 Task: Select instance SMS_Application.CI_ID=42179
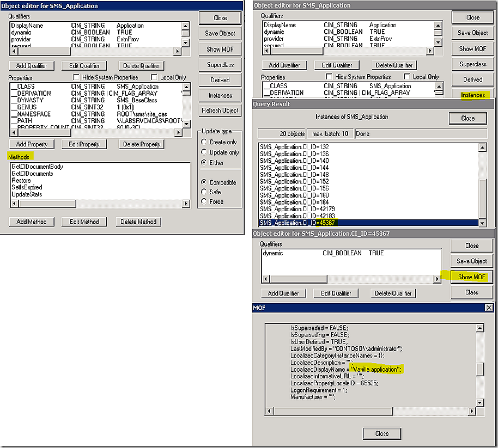click(297, 209)
